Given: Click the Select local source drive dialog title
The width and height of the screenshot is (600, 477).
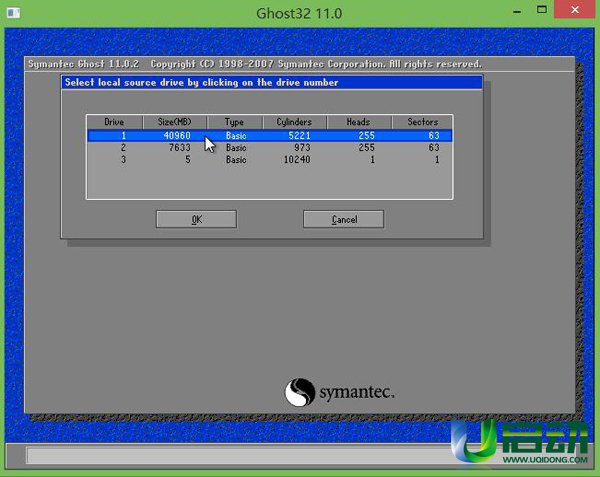Looking at the screenshot, I should pyautogui.click(x=201, y=83).
